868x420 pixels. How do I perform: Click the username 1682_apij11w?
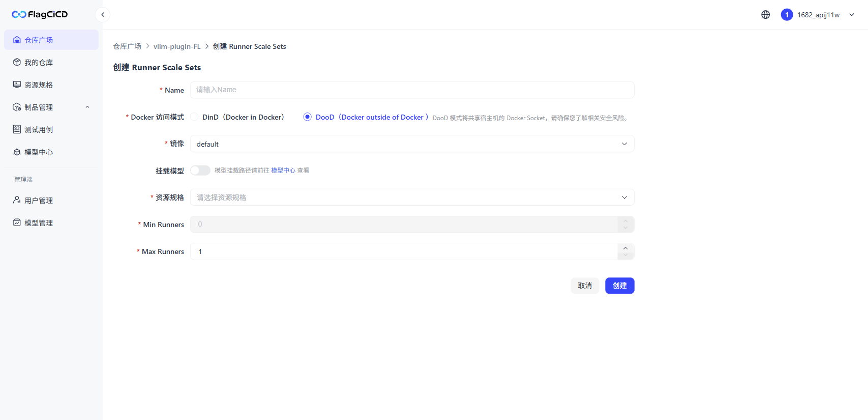(x=818, y=15)
